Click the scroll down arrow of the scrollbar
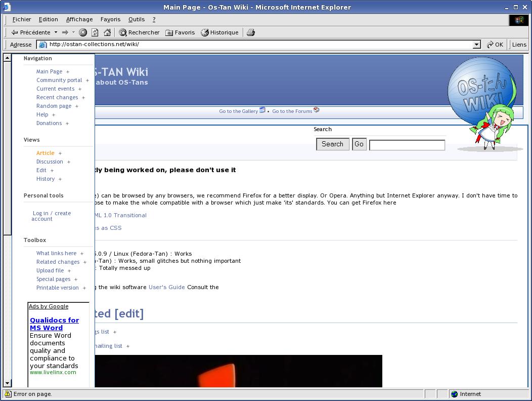 click(x=7, y=383)
